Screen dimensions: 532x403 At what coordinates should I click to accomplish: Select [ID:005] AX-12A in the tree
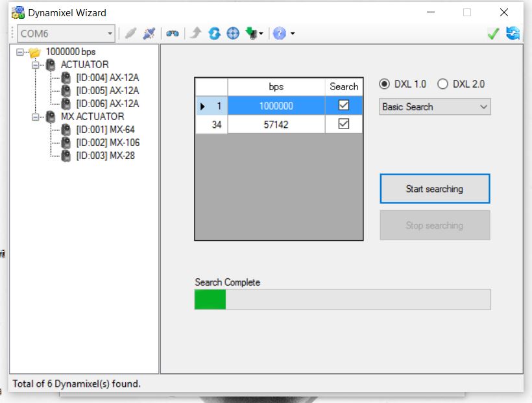tap(108, 91)
